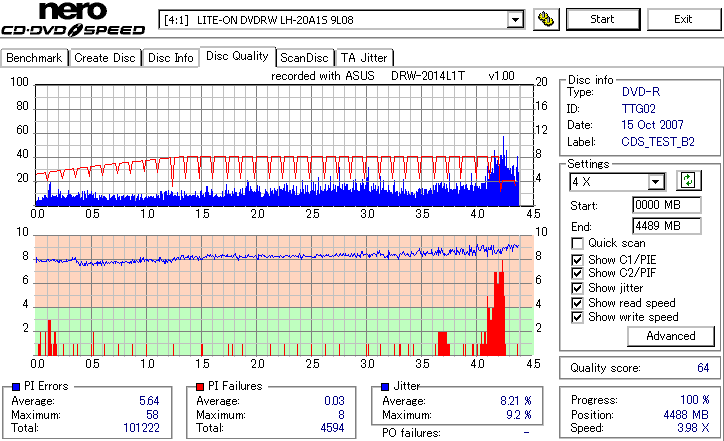The height and width of the screenshot is (441, 724).
Task: Click the Start button
Action: pos(603,19)
